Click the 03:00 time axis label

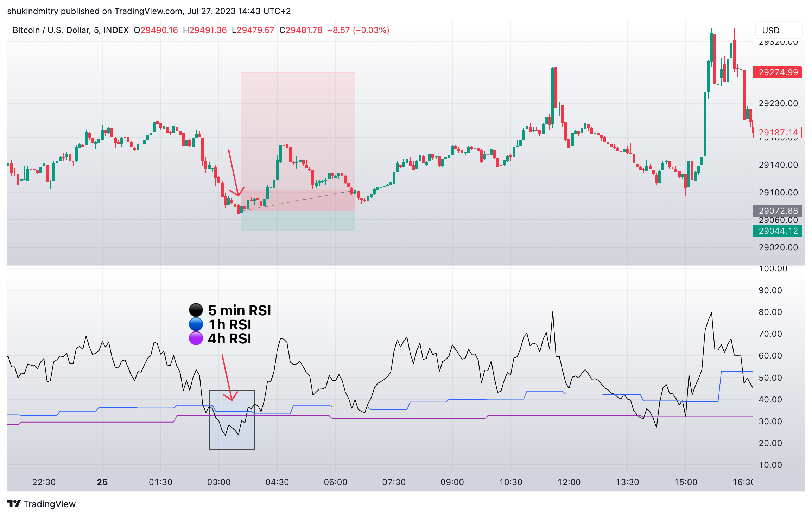(219, 482)
